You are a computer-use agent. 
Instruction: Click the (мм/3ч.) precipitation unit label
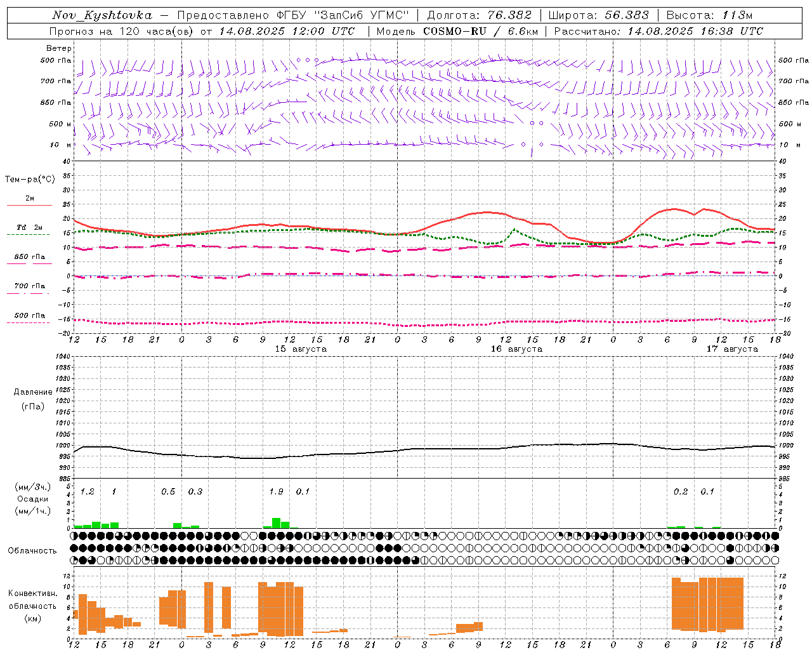[x=32, y=487]
